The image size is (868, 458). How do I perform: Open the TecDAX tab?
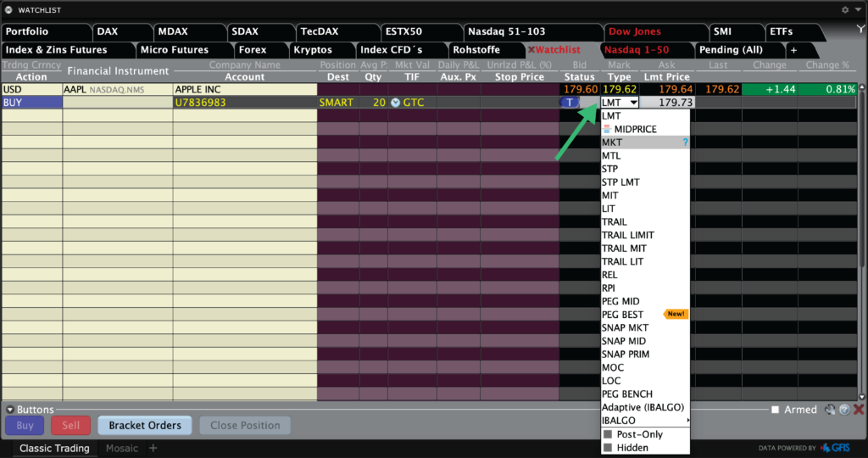(337, 31)
